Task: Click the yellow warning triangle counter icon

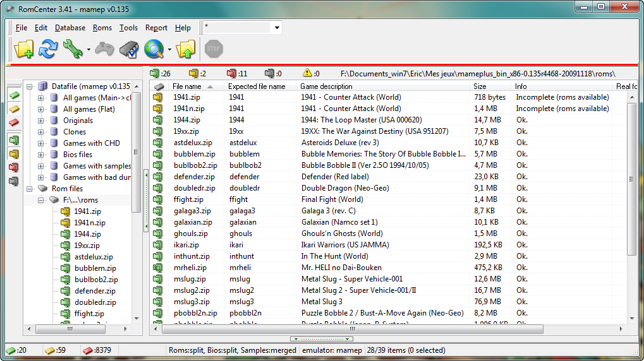Action: 307,73
